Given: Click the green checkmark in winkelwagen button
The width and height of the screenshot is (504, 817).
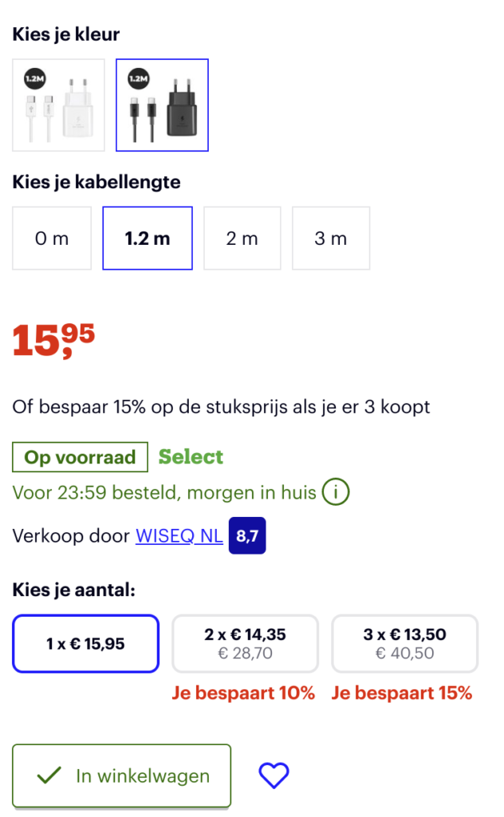Looking at the screenshot, I should tap(49, 776).
